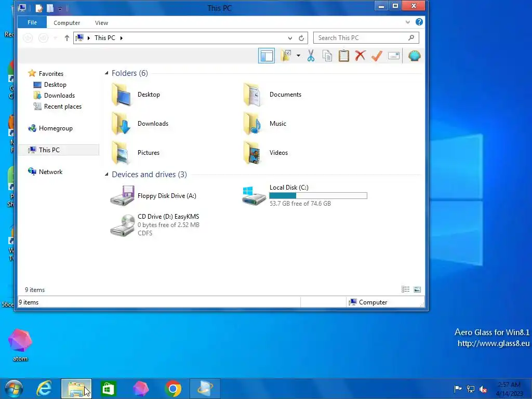Select CD Drive (D:) EasyKMS icon
532x399 pixels.
[x=122, y=225]
